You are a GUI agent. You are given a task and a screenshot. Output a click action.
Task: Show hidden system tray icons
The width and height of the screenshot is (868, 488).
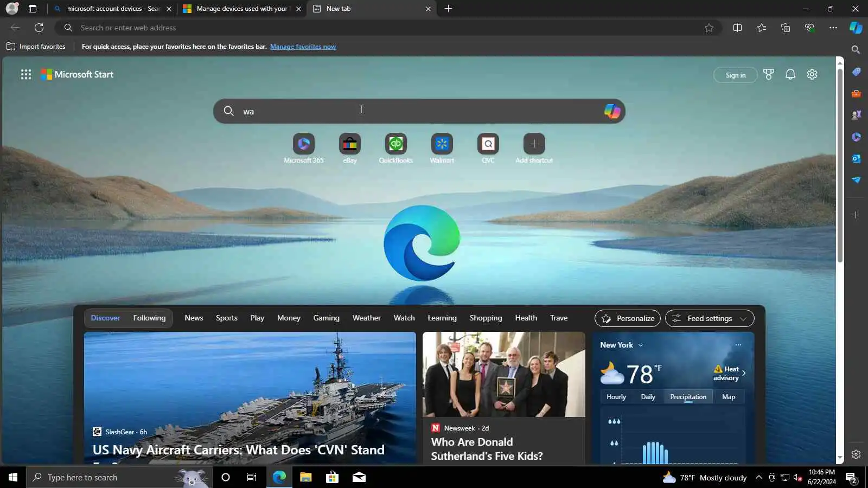[x=758, y=477]
